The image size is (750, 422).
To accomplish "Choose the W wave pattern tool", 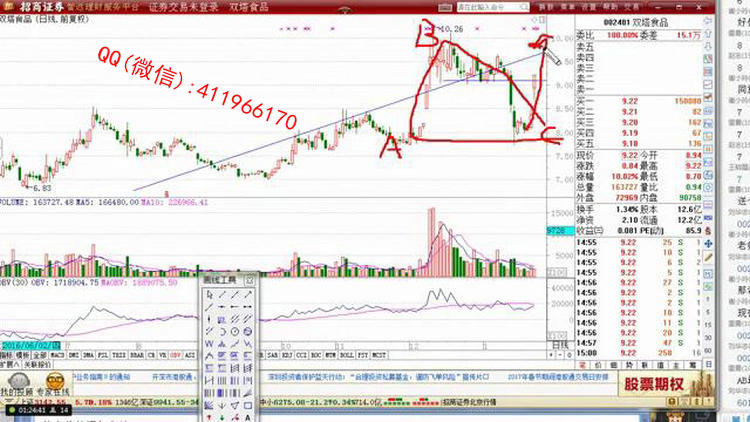I will click(210, 344).
